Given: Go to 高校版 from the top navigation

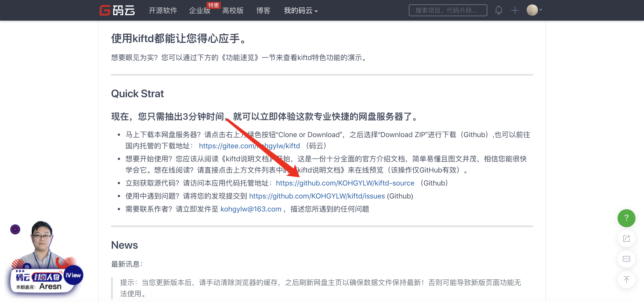Looking at the screenshot, I should [232, 11].
